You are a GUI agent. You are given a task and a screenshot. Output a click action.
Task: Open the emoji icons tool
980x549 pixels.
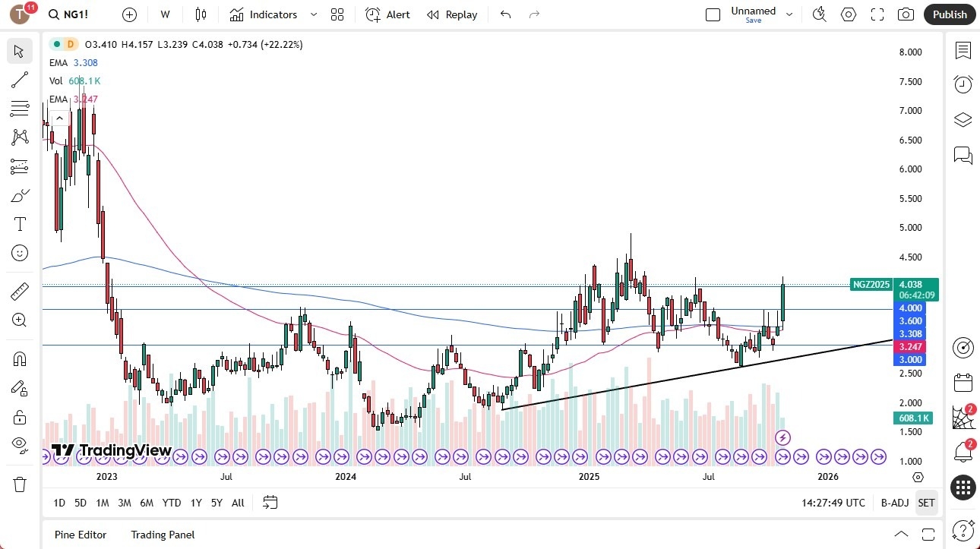coord(20,253)
